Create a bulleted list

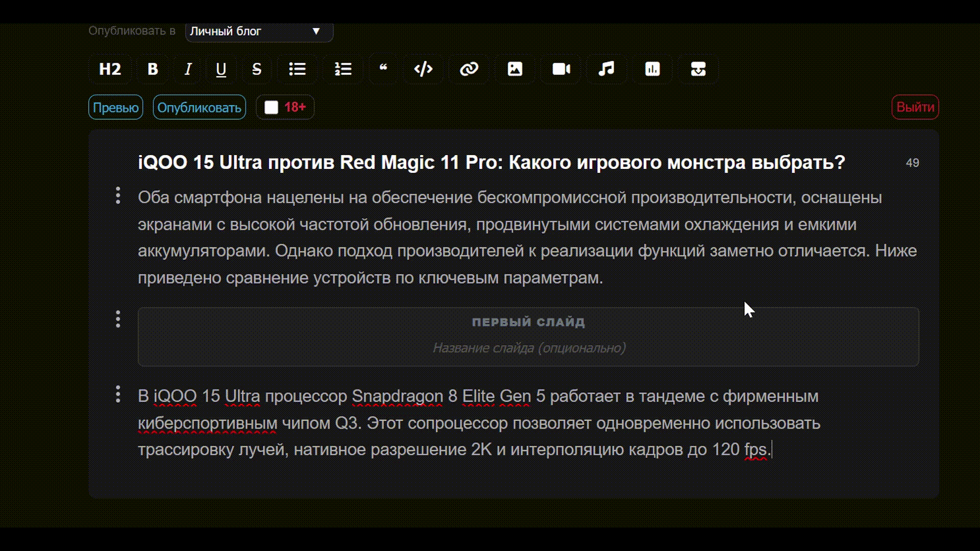(297, 69)
